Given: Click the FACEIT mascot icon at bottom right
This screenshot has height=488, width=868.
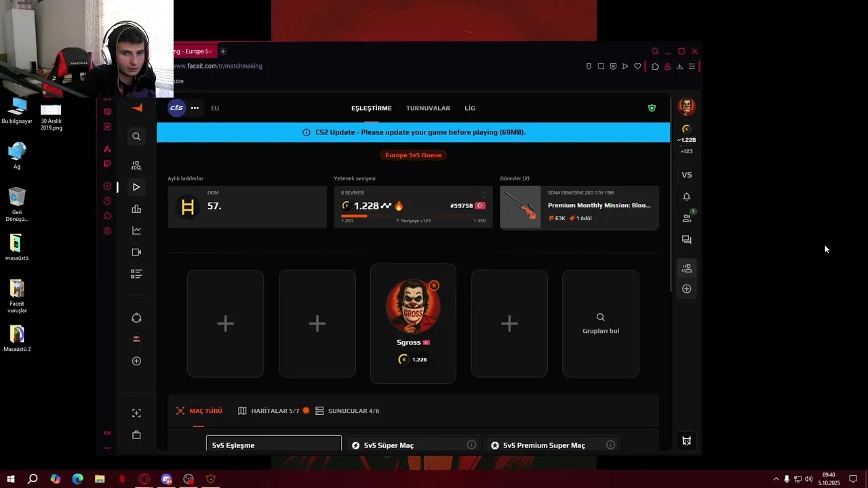Looking at the screenshot, I should 686,441.
